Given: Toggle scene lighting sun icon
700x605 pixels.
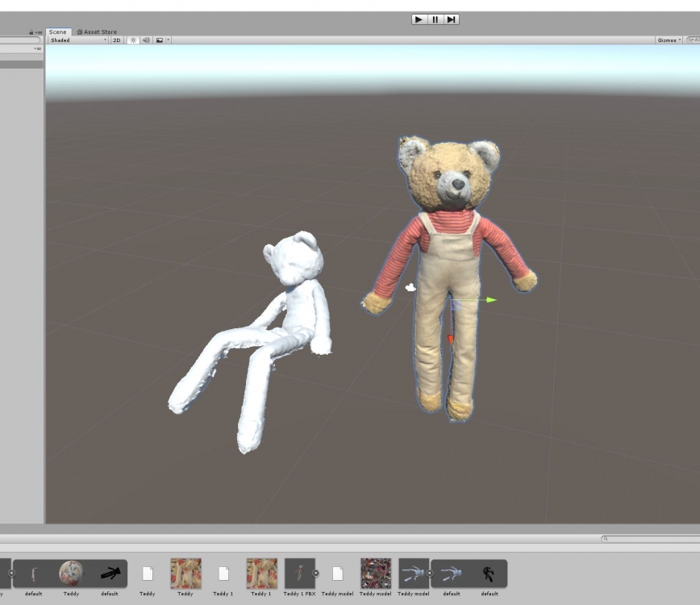Looking at the screenshot, I should click(x=132, y=40).
